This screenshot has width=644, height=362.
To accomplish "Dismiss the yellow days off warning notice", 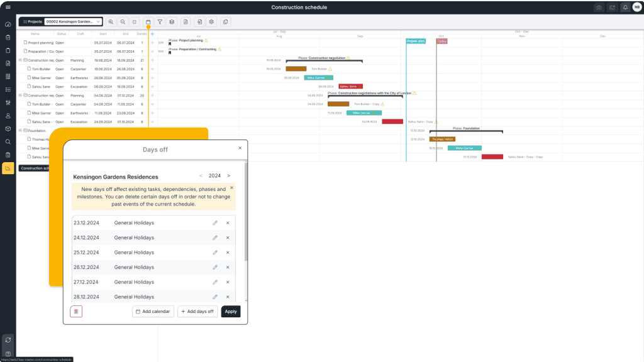I will 231,187.
